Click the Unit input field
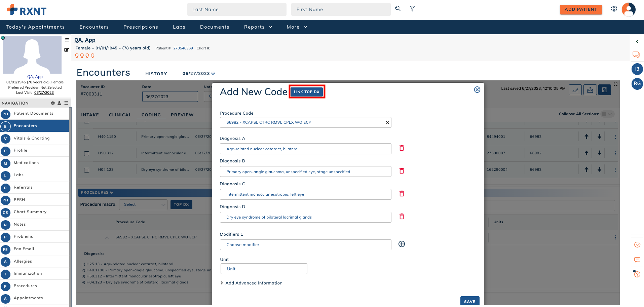The image size is (644, 307). (264, 269)
